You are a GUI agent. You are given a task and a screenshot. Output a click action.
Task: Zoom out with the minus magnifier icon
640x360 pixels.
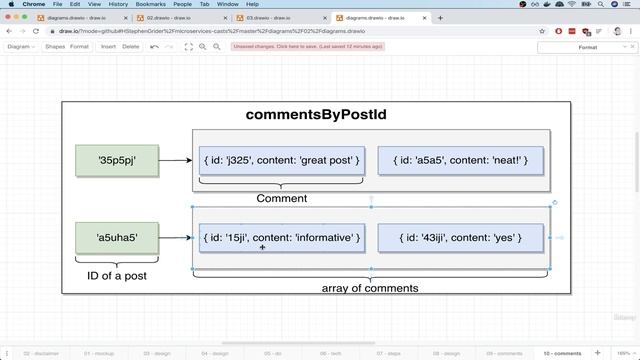coord(217,47)
